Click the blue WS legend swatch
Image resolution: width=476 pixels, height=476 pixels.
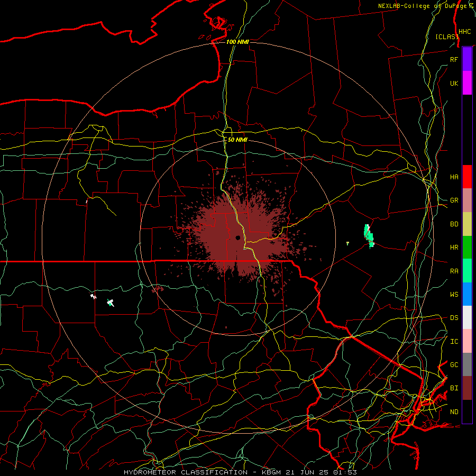467,294
